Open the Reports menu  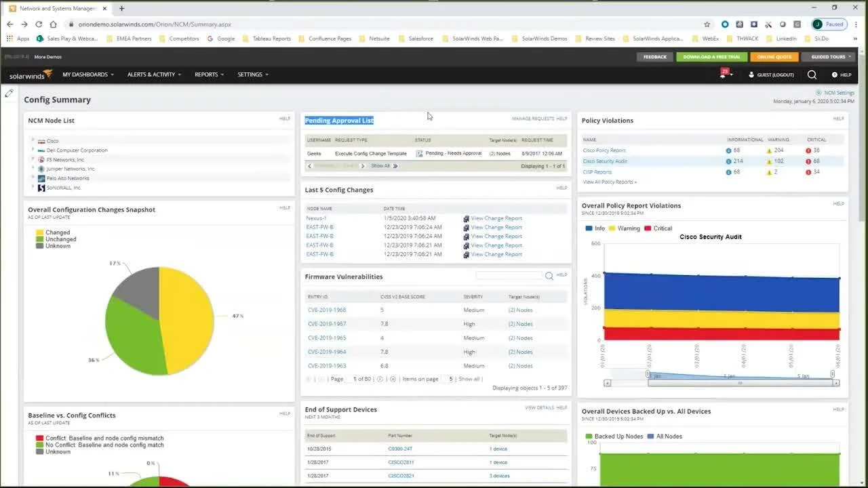click(x=209, y=75)
